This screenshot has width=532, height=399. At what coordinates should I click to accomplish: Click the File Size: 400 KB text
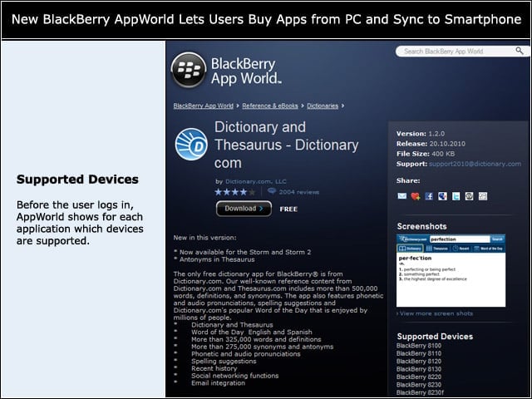pyautogui.click(x=426, y=154)
